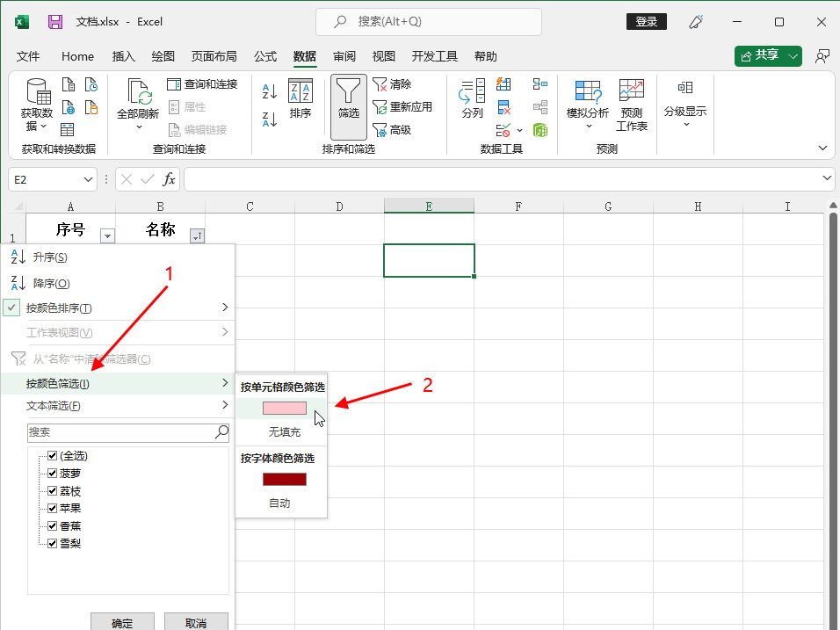Switch to the 公式 ribbon tab
840x630 pixels.
click(x=265, y=56)
